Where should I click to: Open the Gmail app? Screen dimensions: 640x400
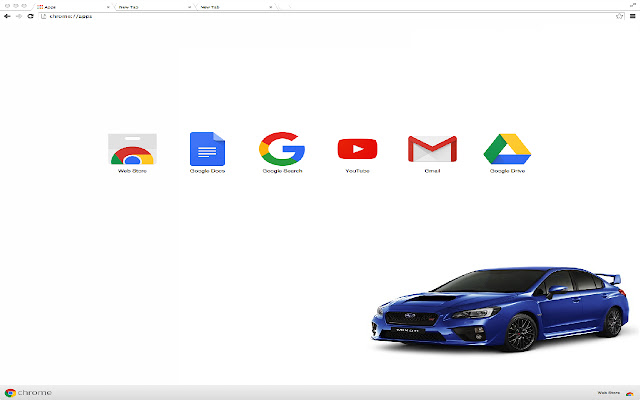(x=432, y=149)
